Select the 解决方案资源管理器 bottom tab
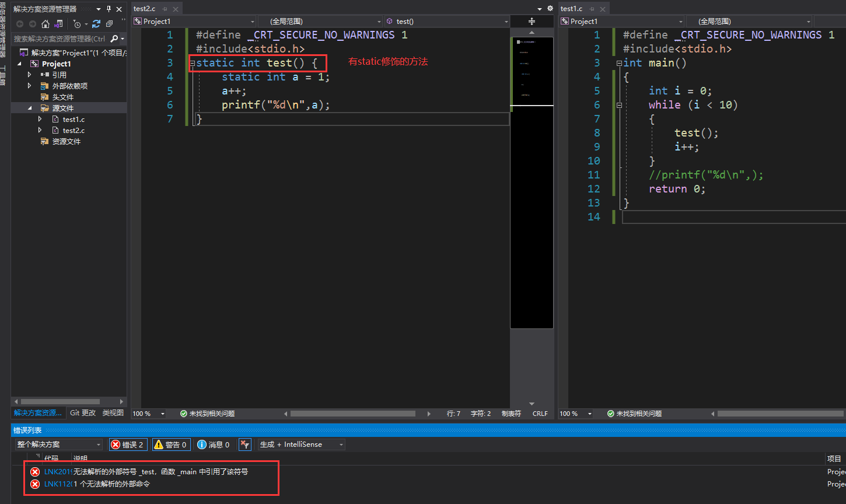The width and height of the screenshot is (846, 504). tap(38, 413)
